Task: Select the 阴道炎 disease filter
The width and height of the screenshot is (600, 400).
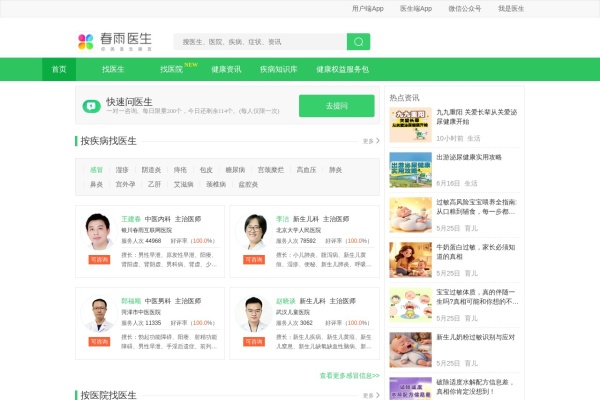Action: (151, 170)
